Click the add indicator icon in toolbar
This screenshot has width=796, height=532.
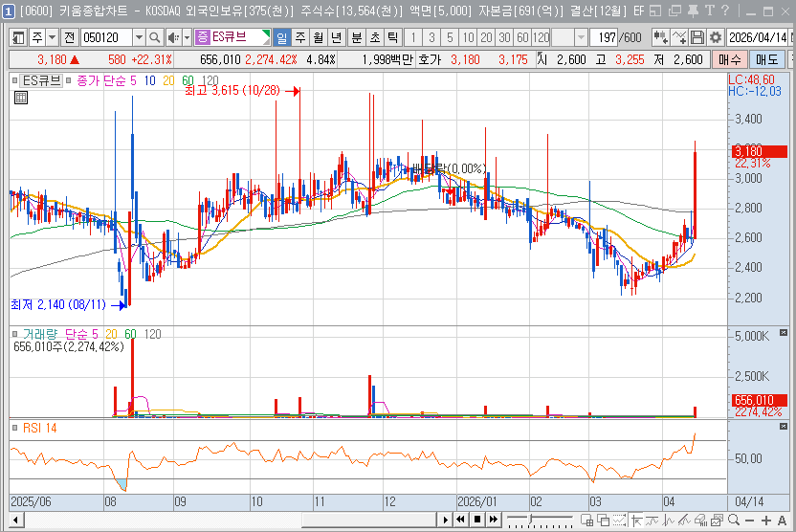[660, 37]
